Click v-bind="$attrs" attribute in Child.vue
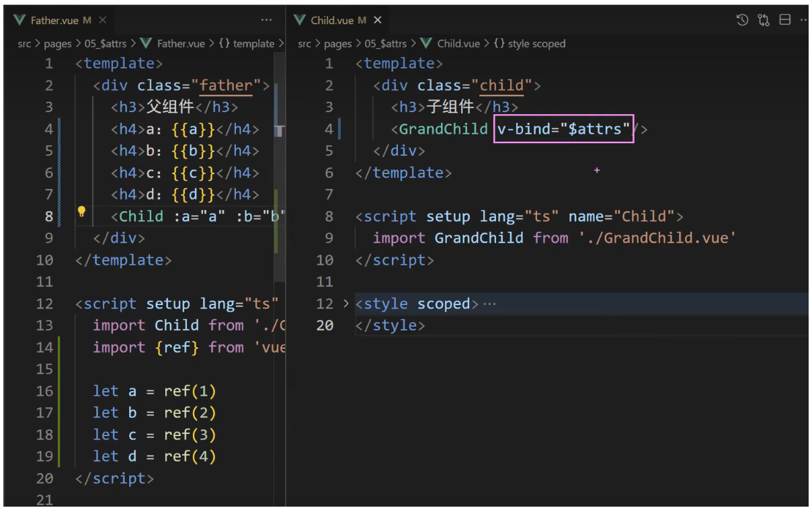Screen dimensions: 812x512 [564, 129]
